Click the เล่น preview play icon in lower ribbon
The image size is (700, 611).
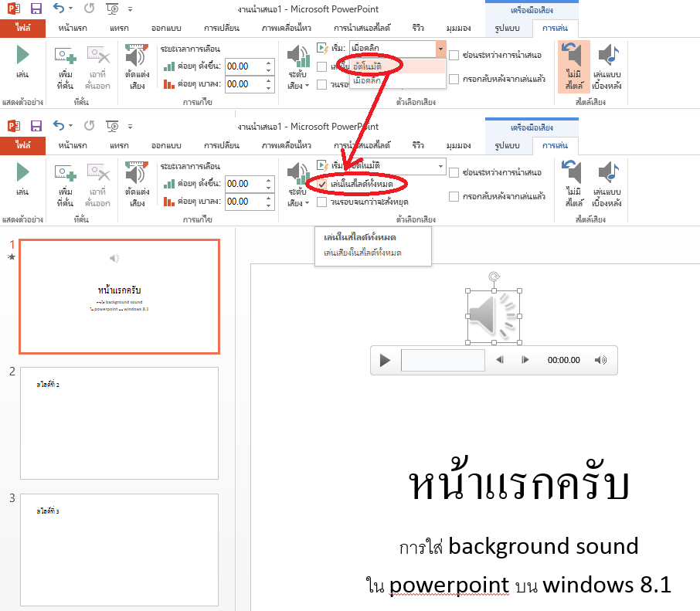coord(22,180)
